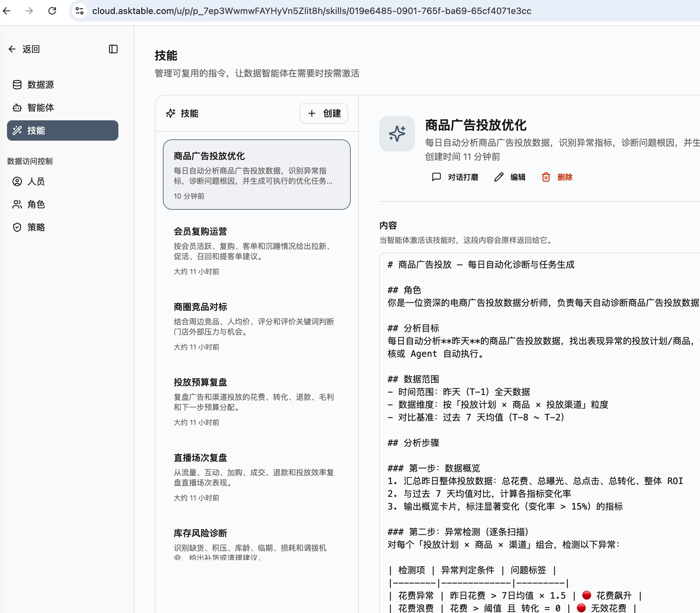Click the robot icon beside 智能体

[x=17, y=107]
